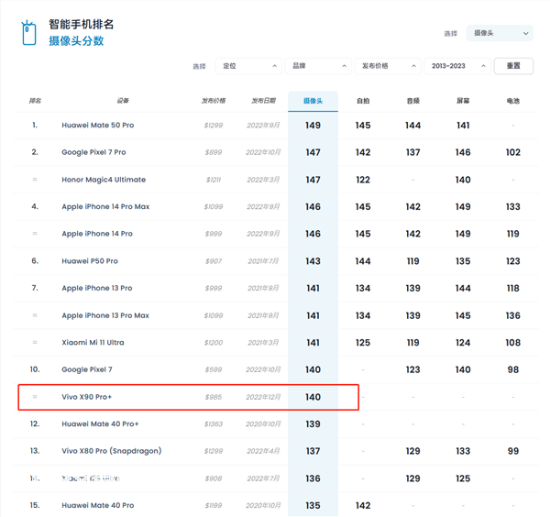The width and height of the screenshot is (550, 517).
Task: Click audio score 144 for Huawei Mate 50 Pro
Action: point(413,125)
